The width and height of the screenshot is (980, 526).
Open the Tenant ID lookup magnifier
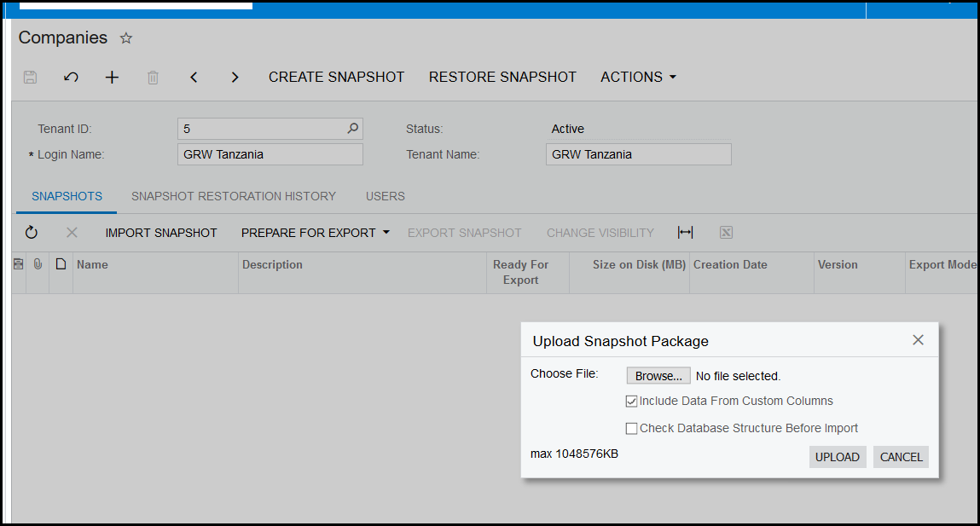353,129
